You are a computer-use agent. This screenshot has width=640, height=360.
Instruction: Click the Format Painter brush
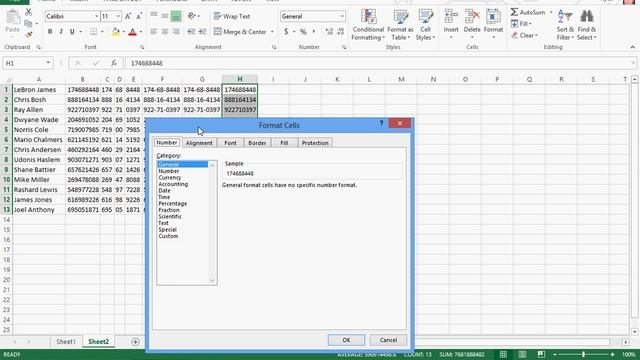[29, 35]
